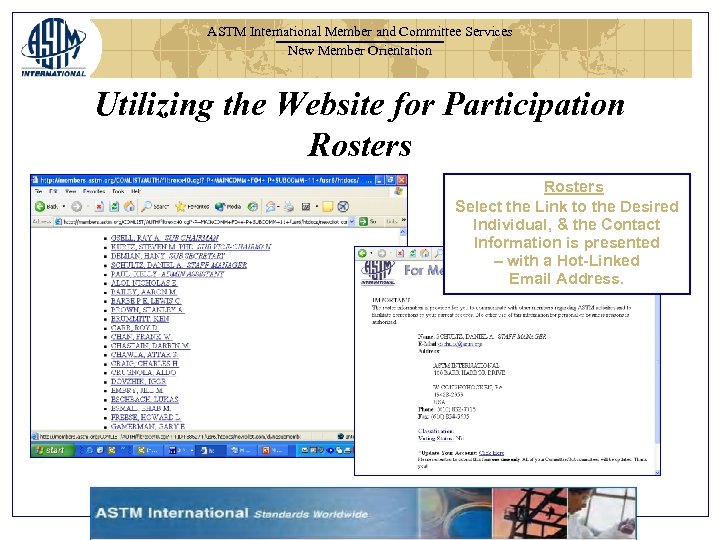Click the second quick launch icon beside Start

(x=100, y=450)
